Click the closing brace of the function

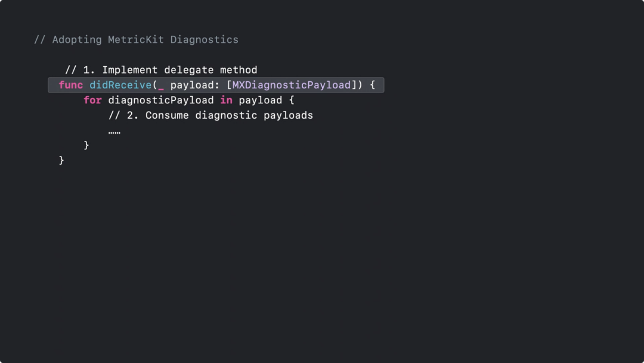point(61,160)
